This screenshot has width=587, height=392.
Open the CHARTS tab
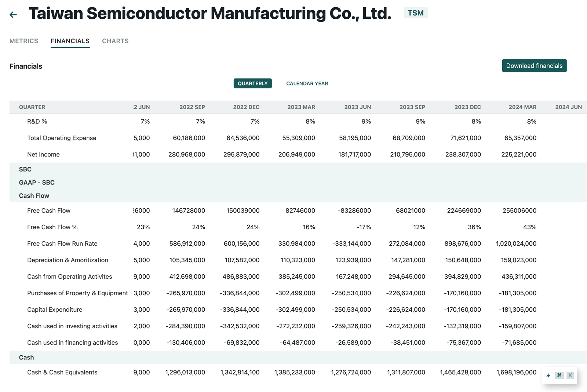click(x=115, y=41)
